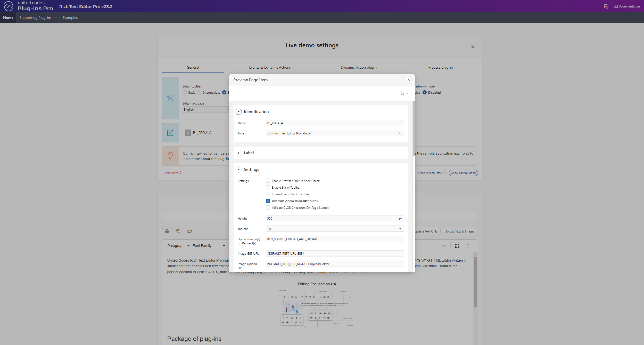Check Enable Browser Built-in Spell Check
This screenshot has width=644, height=345.
coord(268,181)
